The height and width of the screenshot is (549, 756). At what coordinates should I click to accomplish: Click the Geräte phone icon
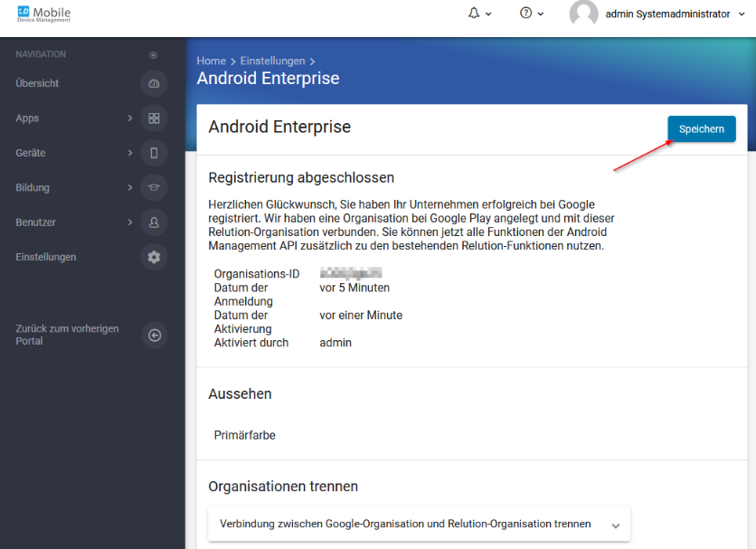click(154, 153)
